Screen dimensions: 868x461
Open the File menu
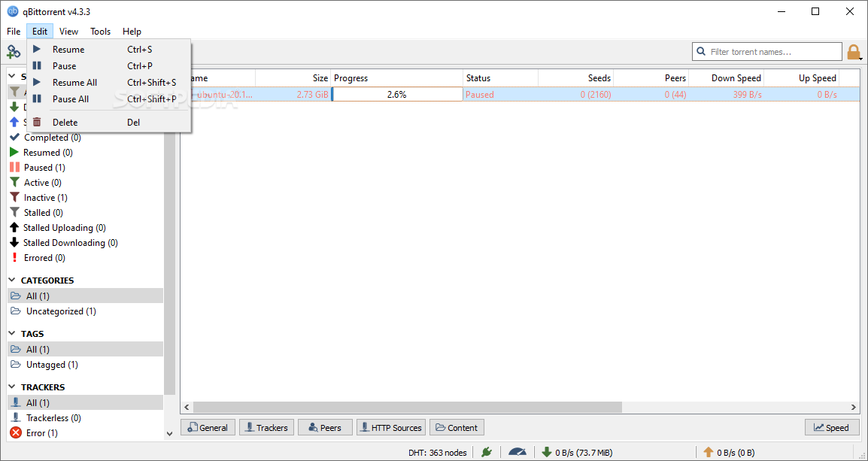pyautogui.click(x=14, y=32)
